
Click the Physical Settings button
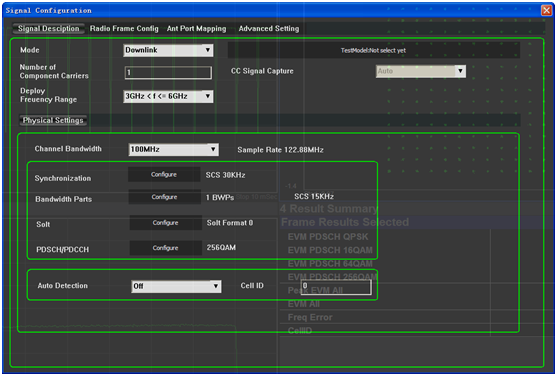pos(53,120)
